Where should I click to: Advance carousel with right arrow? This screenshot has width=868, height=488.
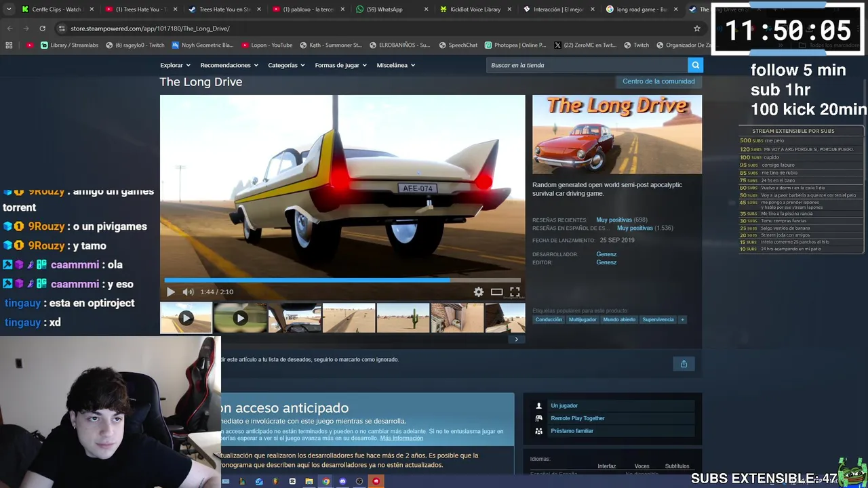click(x=516, y=339)
